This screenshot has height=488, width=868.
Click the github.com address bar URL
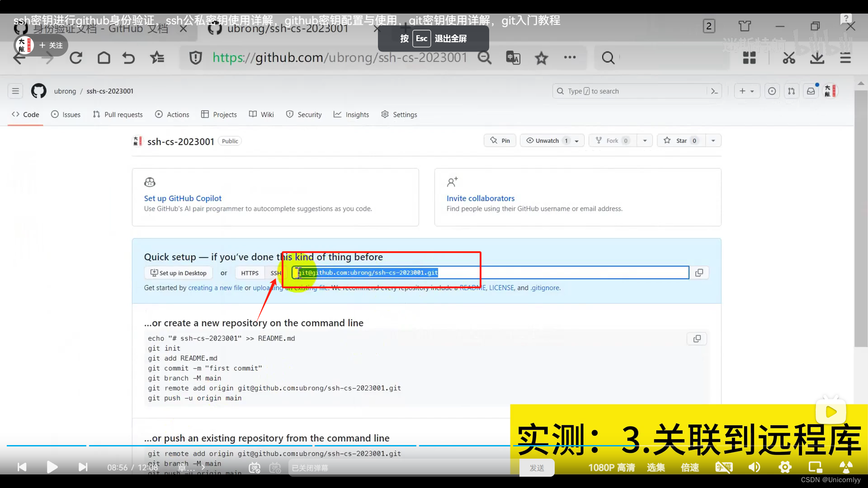tap(340, 58)
